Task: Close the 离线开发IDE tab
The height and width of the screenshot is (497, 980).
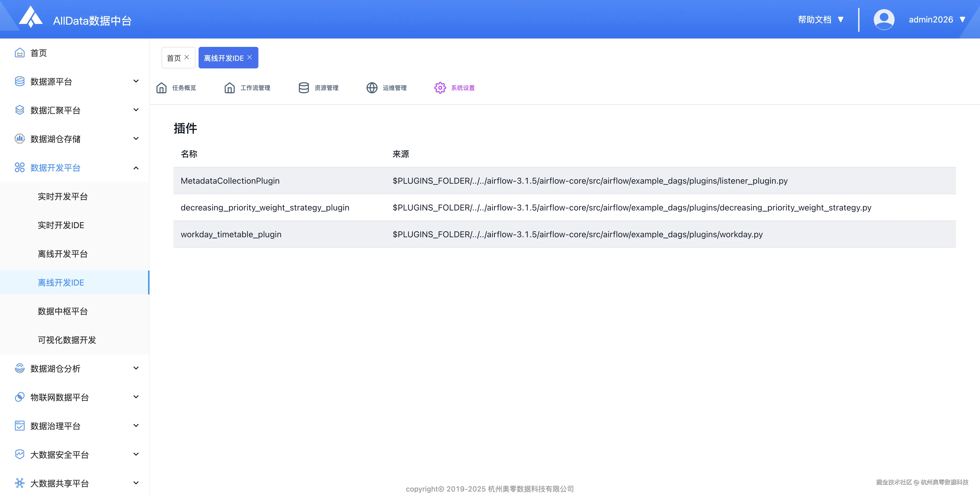Action: [250, 57]
